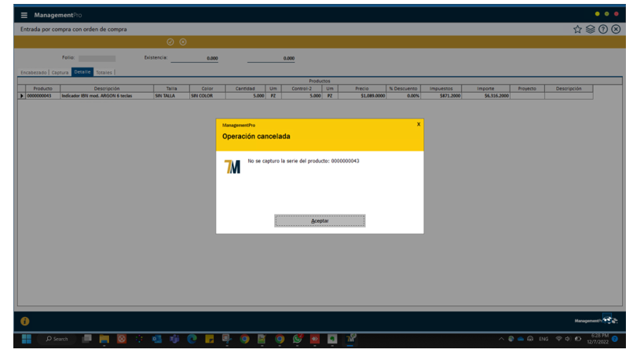Select the Detalle tab
Screen dimensions: 644x364
tap(82, 72)
